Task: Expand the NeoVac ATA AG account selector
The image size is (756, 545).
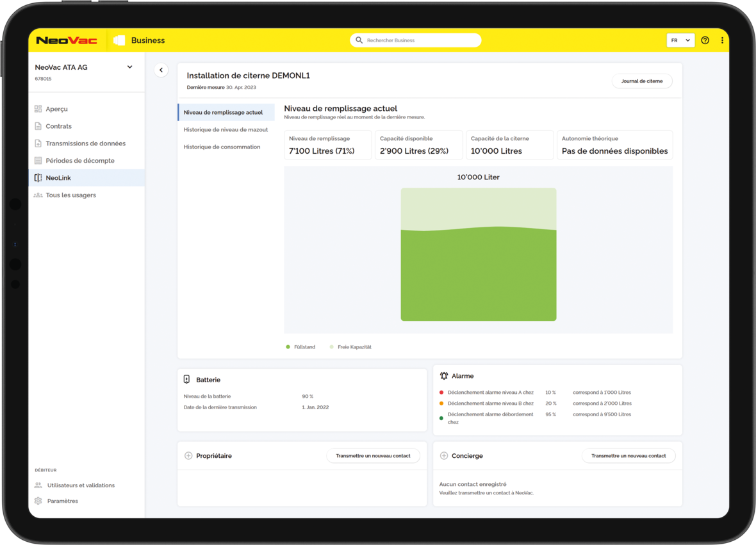Action: pos(129,67)
